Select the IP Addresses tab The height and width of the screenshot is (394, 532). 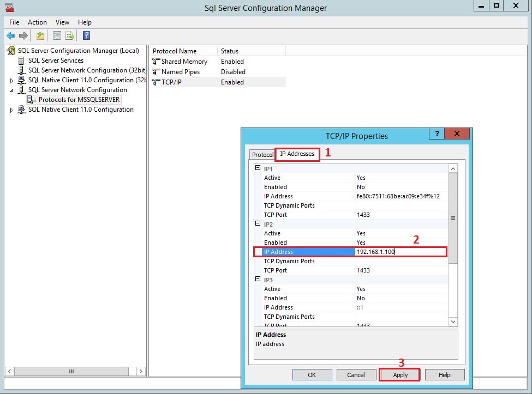click(x=297, y=154)
